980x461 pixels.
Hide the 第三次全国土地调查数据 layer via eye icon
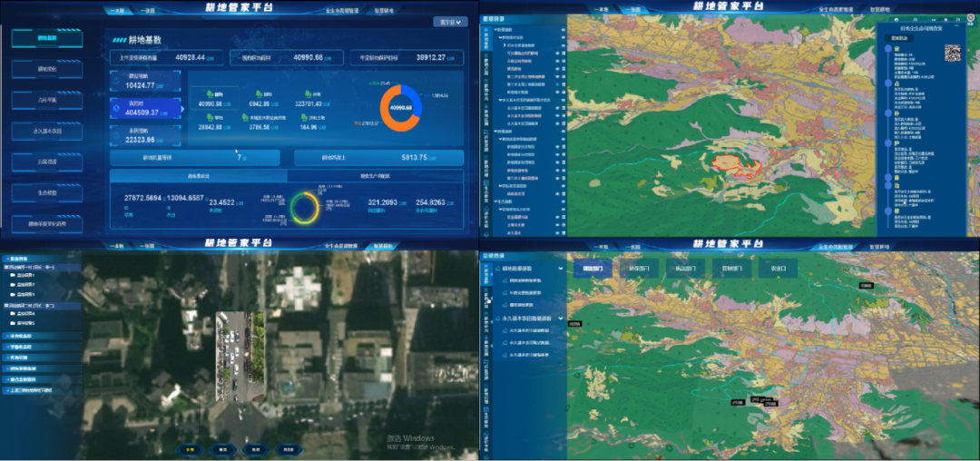click(x=557, y=84)
